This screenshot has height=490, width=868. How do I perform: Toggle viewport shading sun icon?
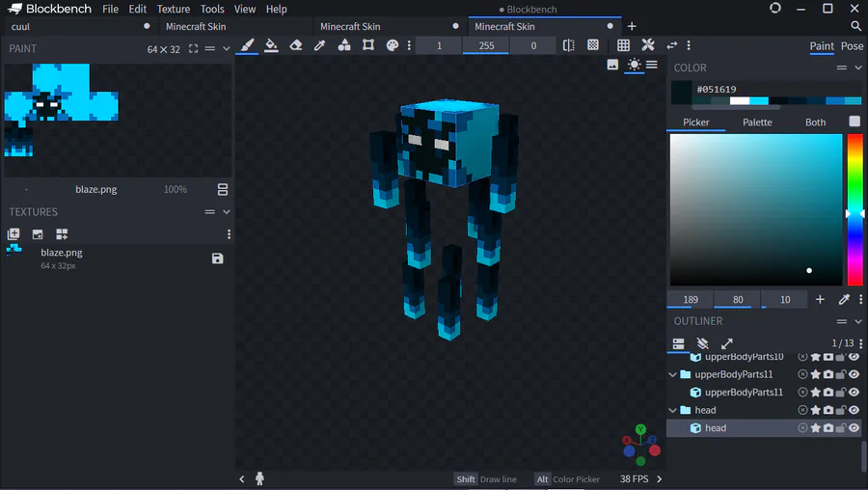634,65
